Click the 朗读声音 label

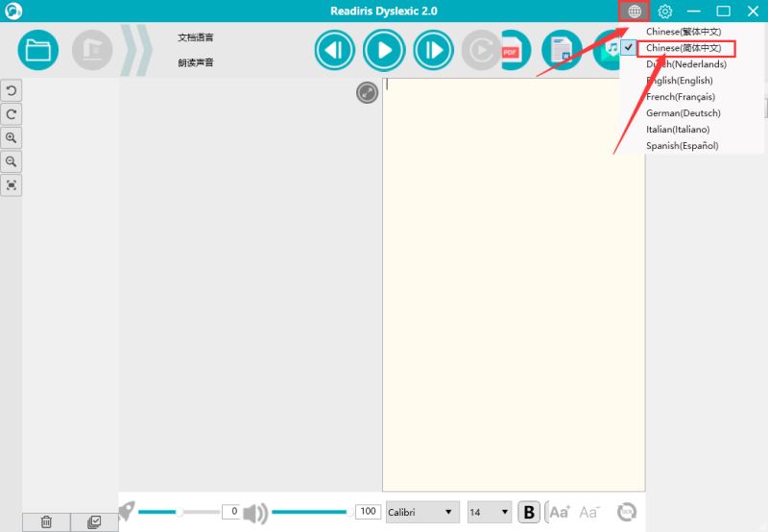[x=196, y=62]
